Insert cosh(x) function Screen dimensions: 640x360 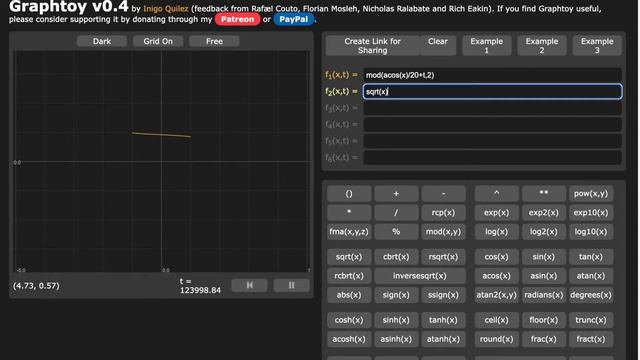[349, 320]
